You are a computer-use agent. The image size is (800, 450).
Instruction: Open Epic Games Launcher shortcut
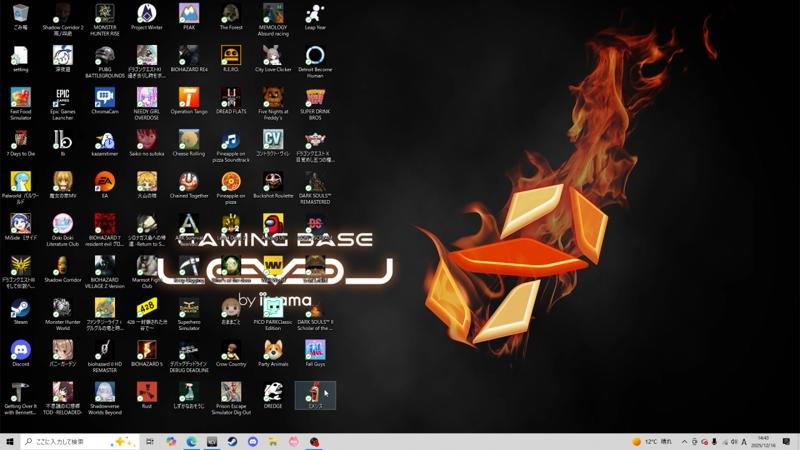pos(62,98)
